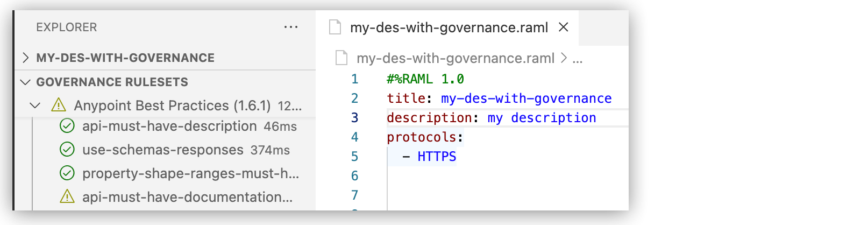Click green check icon for use-schemas-responses
The image size is (868, 225).
tap(67, 149)
